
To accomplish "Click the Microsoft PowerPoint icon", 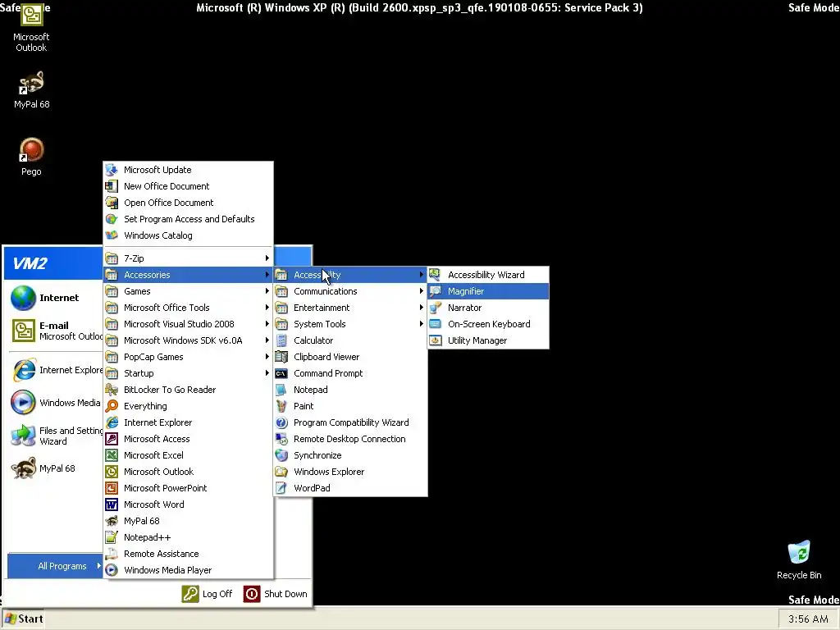I will 112,488.
